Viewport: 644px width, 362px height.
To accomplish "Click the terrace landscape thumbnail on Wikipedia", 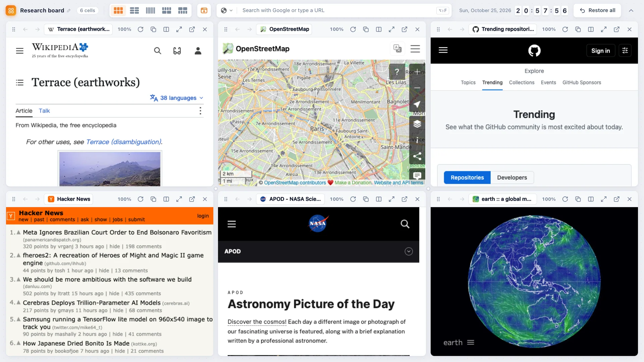I will pos(110,169).
